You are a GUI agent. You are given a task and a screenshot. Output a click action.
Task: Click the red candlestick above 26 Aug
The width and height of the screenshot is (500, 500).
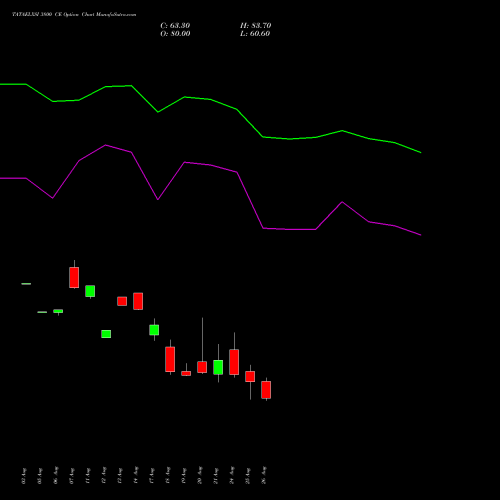(266, 390)
